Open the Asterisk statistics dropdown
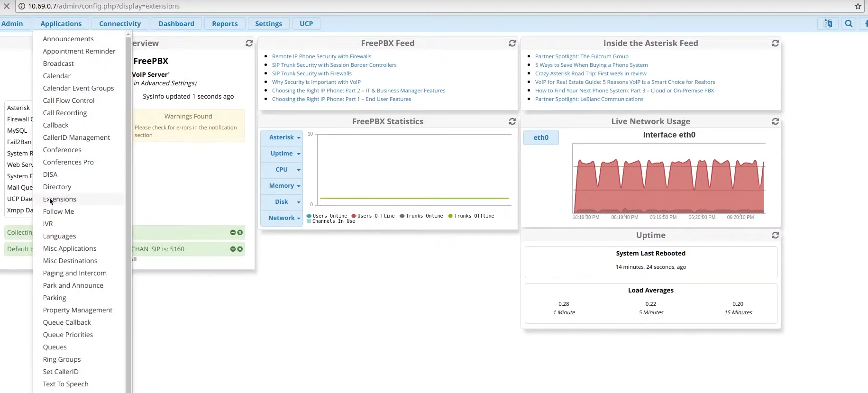The height and width of the screenshot is (393, 868). coord(282,137)
